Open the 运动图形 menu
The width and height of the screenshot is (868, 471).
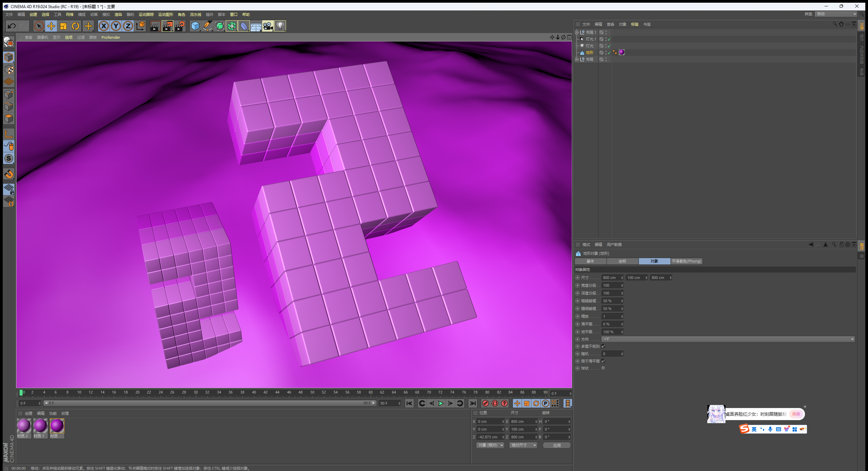point(165,14)
